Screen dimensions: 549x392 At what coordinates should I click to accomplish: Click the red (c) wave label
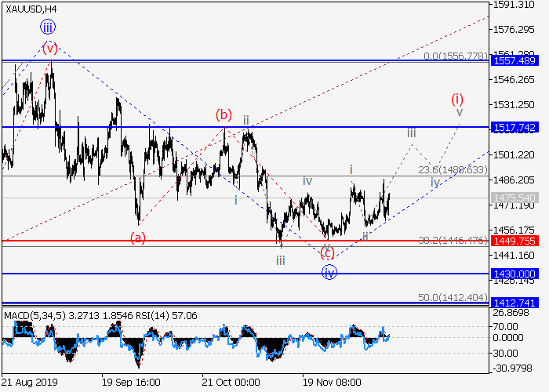coord(328,252)
